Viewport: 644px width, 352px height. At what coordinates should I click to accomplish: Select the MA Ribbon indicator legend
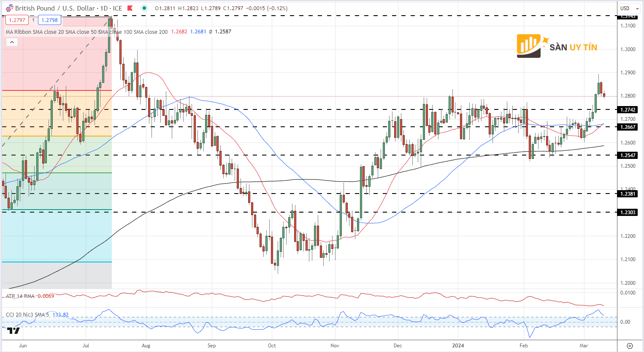coord(87,32)
